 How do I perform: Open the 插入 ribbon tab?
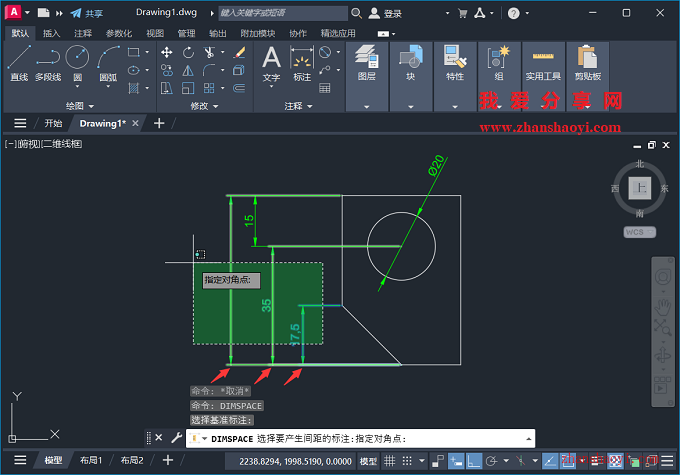click(51, 33)
